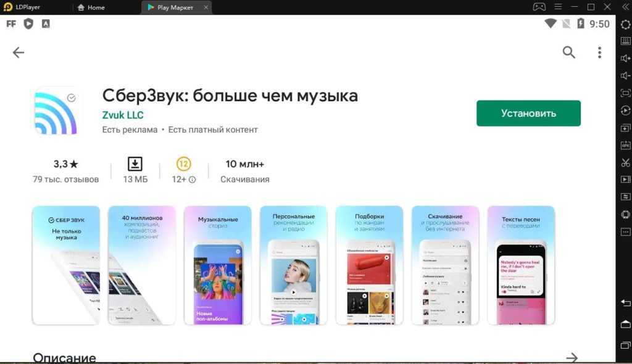Open the 'Музыкальные сторис' screenshot thumbnail
Screen dimensions: 632x364
[217, 265]
